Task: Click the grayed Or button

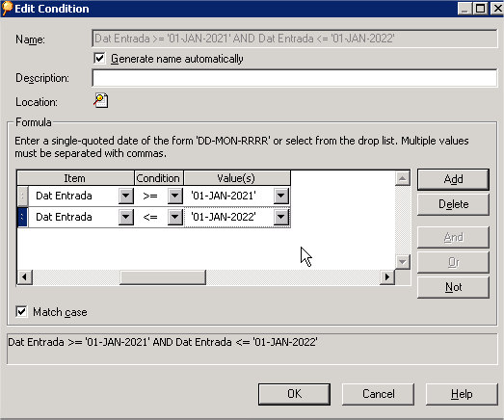Action: [x=453, y=262]
